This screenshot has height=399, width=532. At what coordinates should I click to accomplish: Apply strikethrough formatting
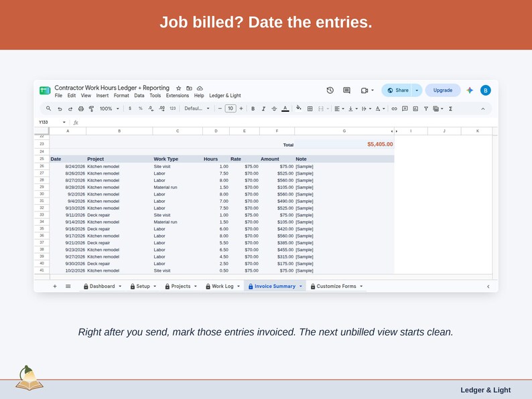pos(274,109)
